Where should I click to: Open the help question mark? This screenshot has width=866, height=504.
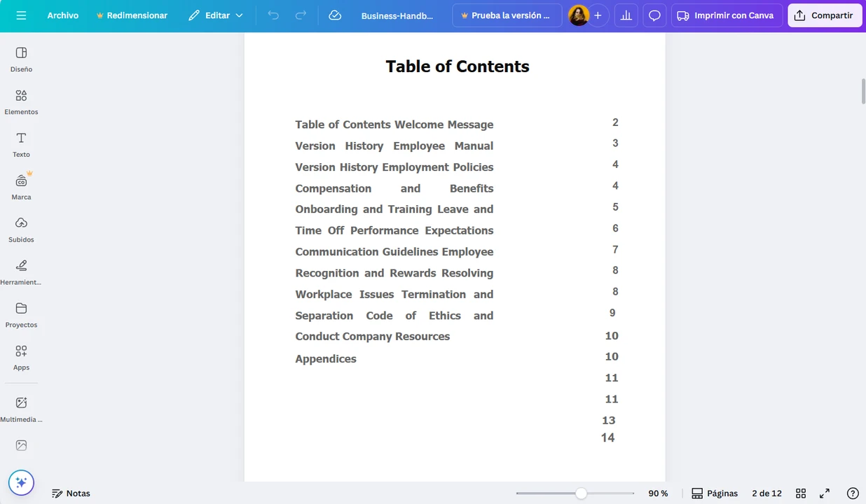coord(853,493)
